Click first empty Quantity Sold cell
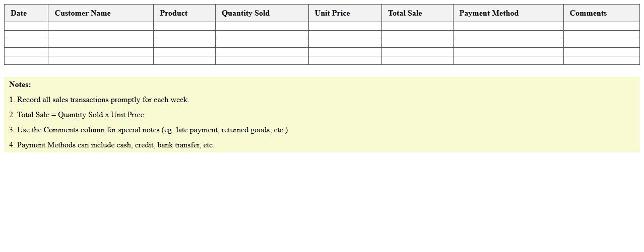 pos(262,26)
